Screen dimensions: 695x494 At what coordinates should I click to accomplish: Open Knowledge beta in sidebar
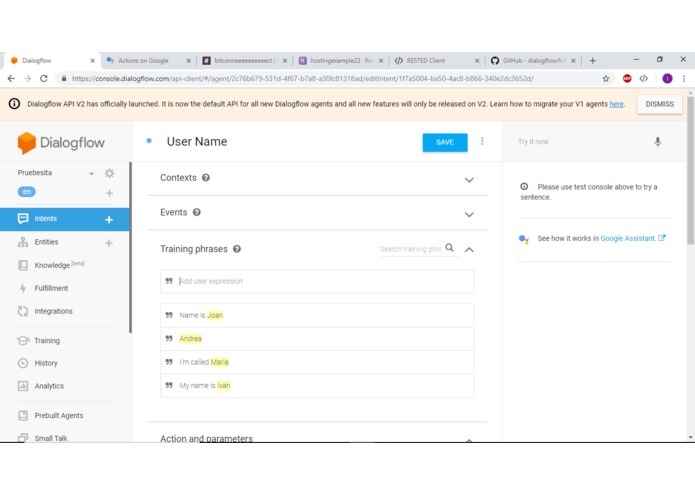coord(51,265)
